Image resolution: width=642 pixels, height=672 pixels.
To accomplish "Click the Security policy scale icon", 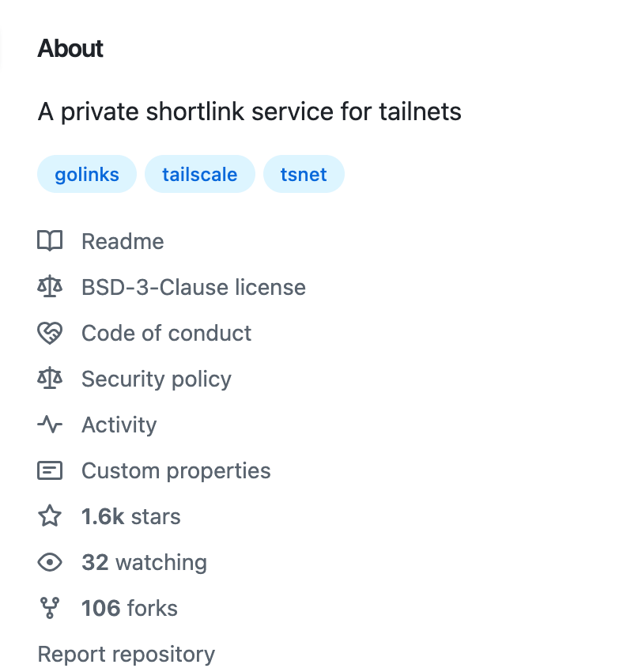I will [50, 379].
